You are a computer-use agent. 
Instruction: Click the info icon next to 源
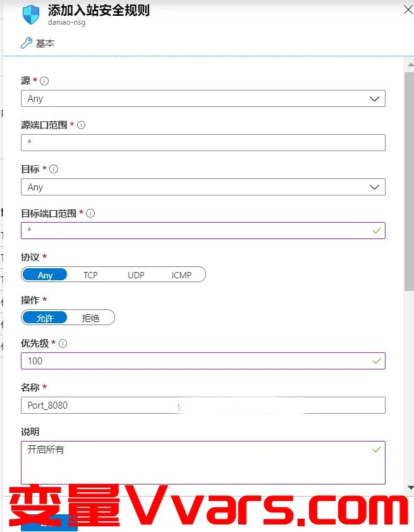(x=44, y=81)
